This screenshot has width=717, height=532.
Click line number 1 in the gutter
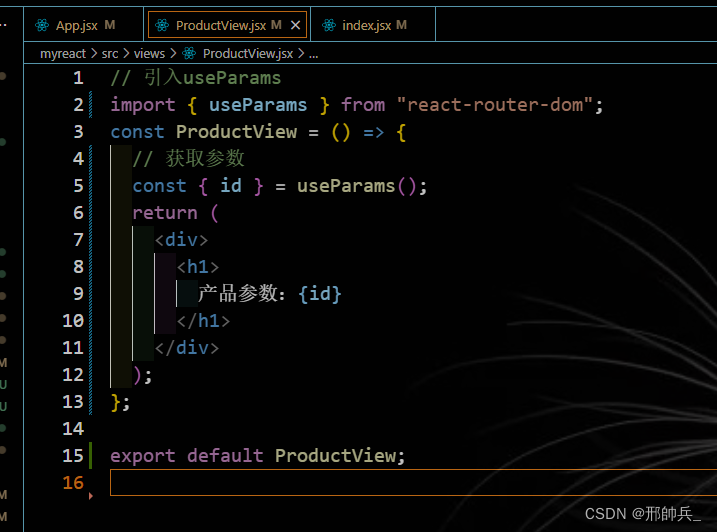(78, 78)
